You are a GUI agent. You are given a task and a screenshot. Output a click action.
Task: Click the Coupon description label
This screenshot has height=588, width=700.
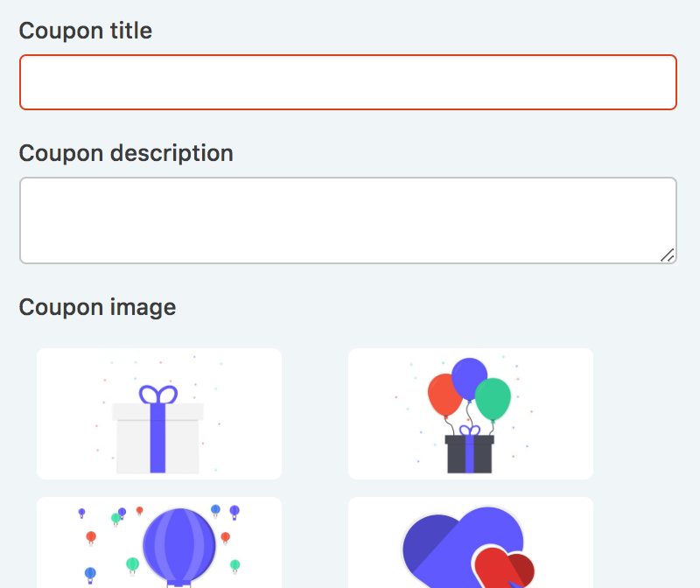[x=126, y=153]
